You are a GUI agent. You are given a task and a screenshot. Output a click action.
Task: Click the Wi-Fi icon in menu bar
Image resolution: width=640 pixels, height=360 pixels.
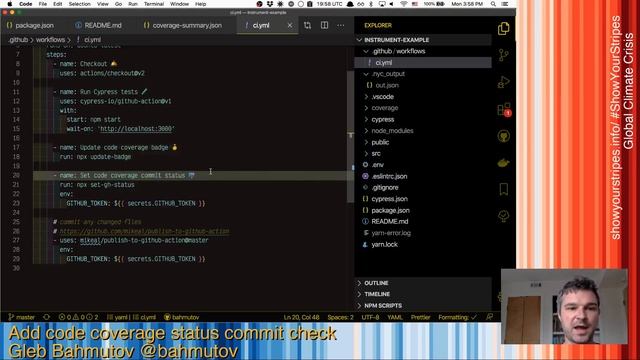pyautogui.click(x=403, y=4)
